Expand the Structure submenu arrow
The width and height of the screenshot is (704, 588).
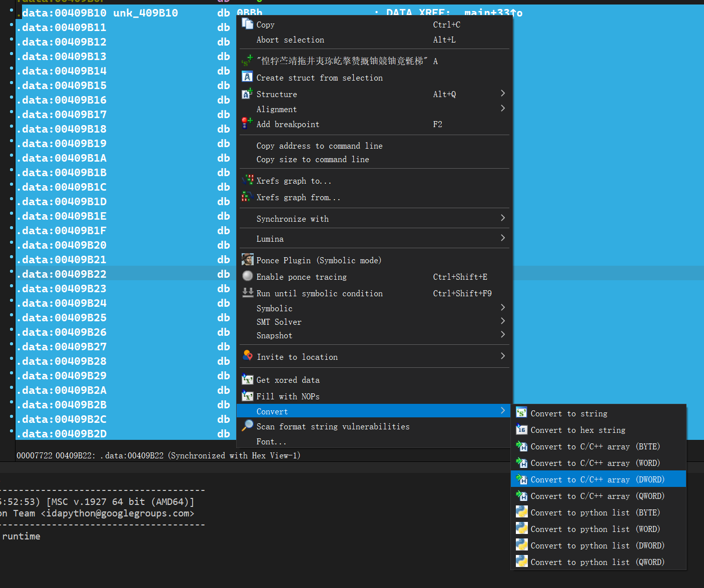pyautogui.click(x=503, y=93)
